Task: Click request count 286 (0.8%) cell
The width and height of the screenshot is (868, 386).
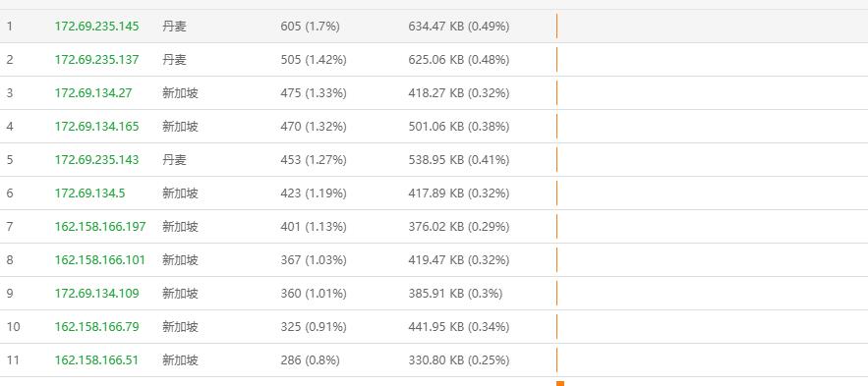Action: [x=310, y=360]
